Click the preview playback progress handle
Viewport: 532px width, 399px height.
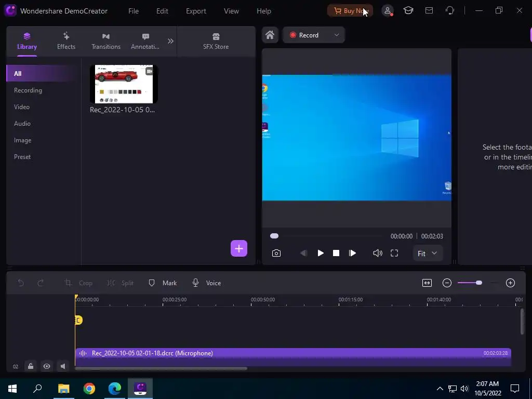coord(274,236)
